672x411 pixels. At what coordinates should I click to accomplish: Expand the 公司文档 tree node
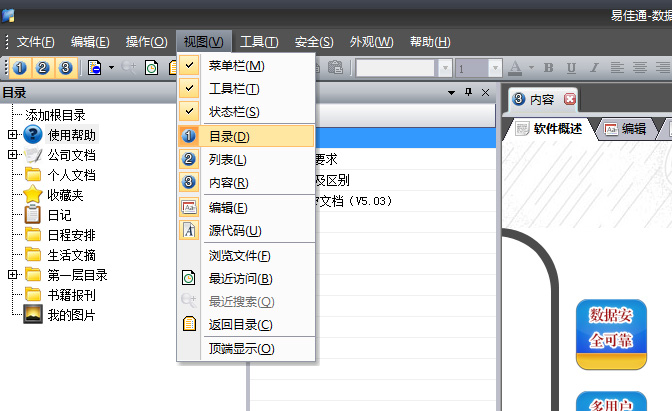13,155
